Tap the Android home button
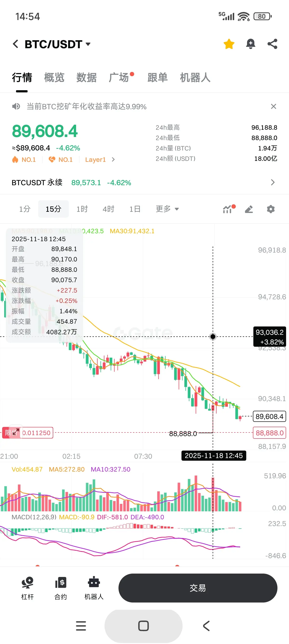The image size is (289, 644). [144, 626]
